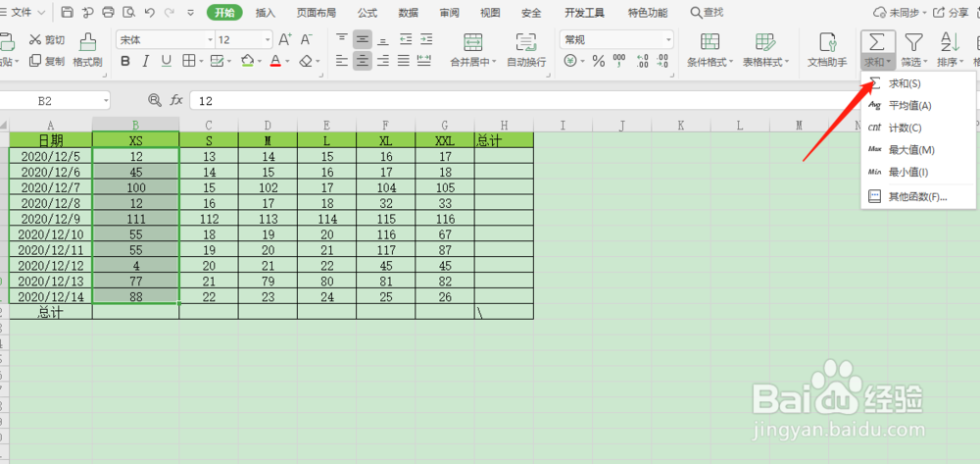Screen dimensions: 980x464
Task: Click the eraser clear-format icon
Action: click(306, 61)
